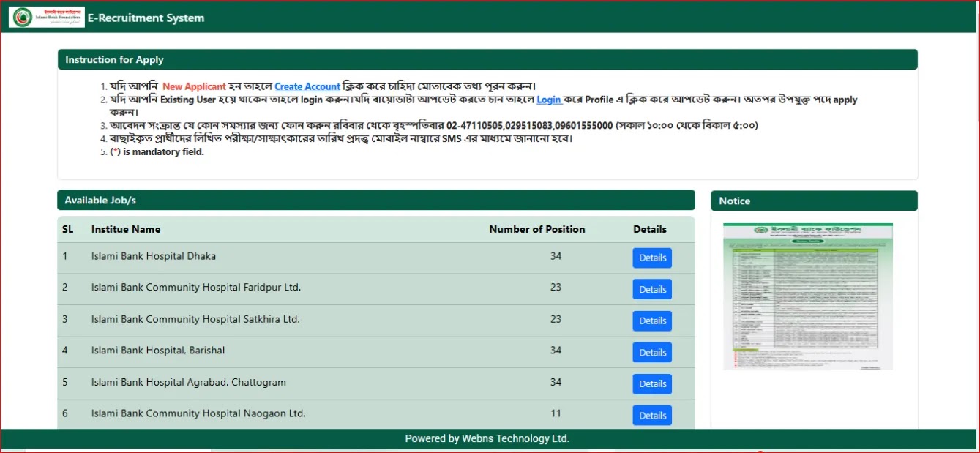Screen dimensions: 980x453
Task: Open Details for Hospital Agrabad, Chattogram
Action: click(x=652, y=383)
